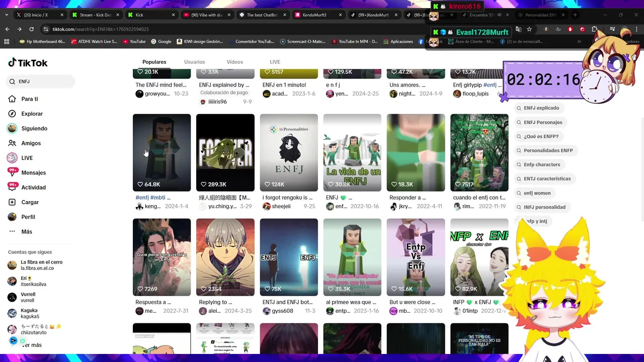644x362 pixels.
Task: Open Más three-dots menu
Action: pyautogui.click(x=12, y=232)
